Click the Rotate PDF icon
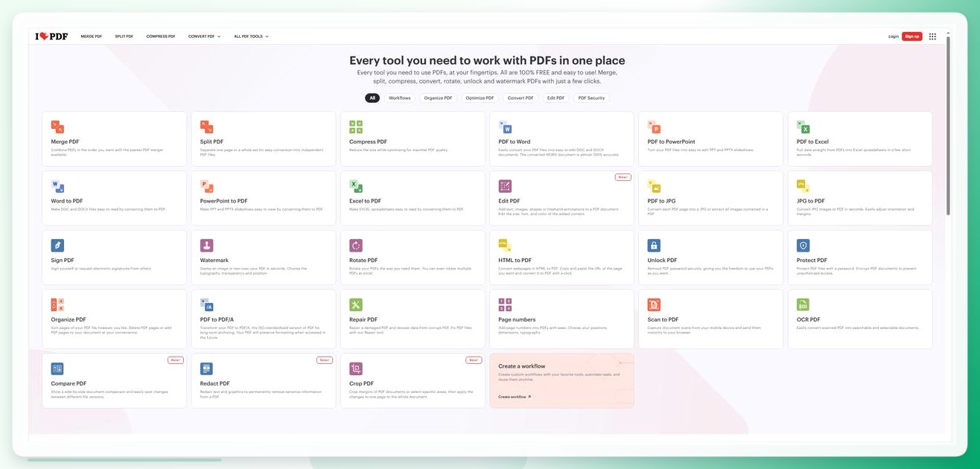Viewport: 980px width, 469px height. click(x=356, y=246)
